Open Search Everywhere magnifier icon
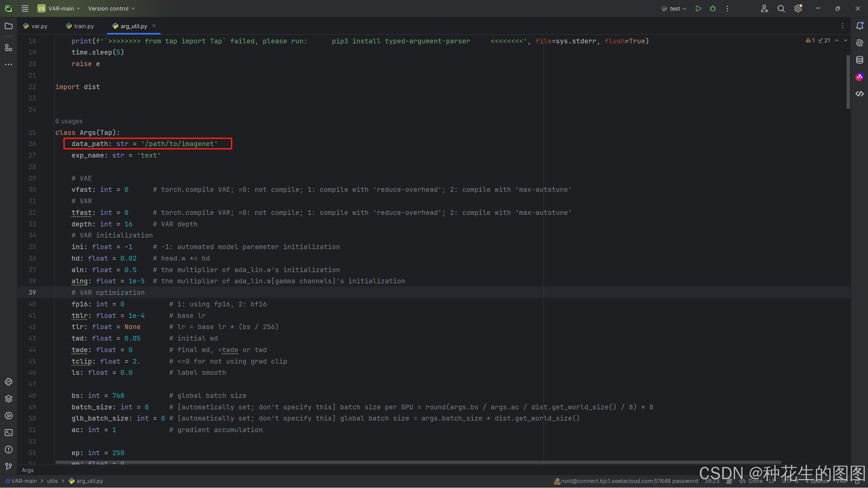 pos(781,8)
